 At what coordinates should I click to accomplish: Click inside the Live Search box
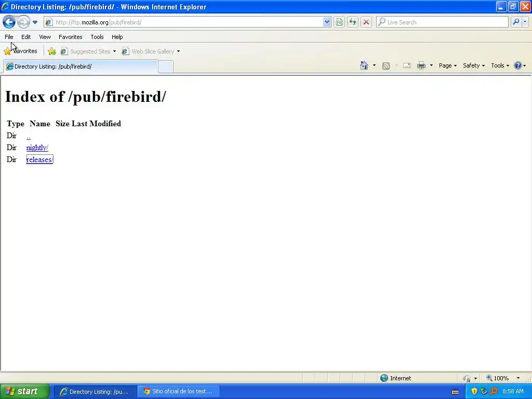(443, 22)
